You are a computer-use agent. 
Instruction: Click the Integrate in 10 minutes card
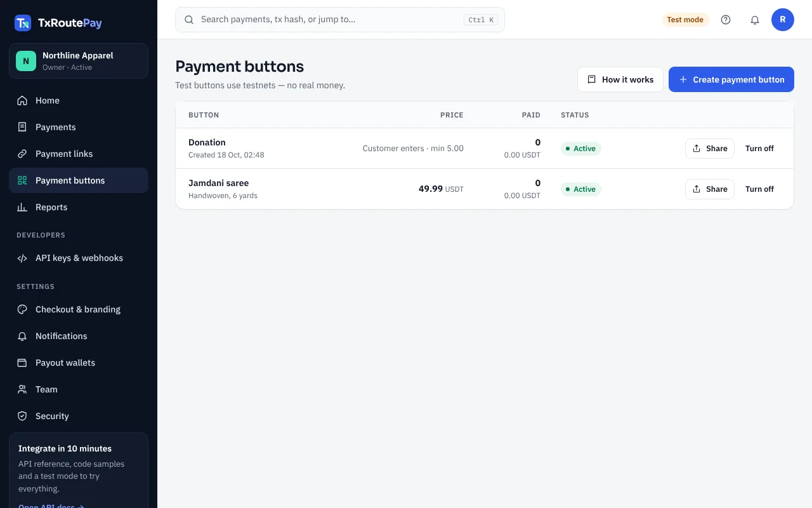(79, 471)
